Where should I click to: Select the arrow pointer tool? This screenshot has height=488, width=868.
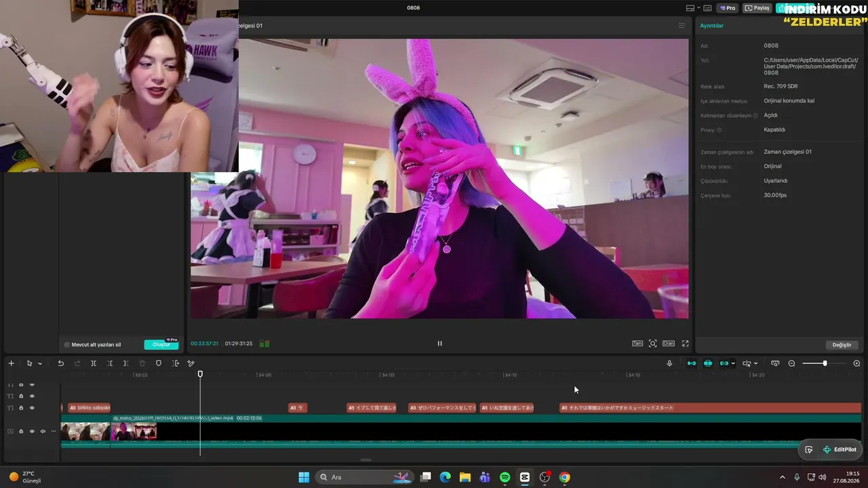click(29, 363)
